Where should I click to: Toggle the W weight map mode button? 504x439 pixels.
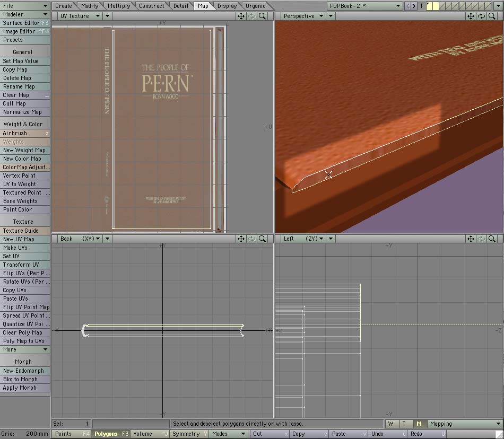click(x=390, y=424)
